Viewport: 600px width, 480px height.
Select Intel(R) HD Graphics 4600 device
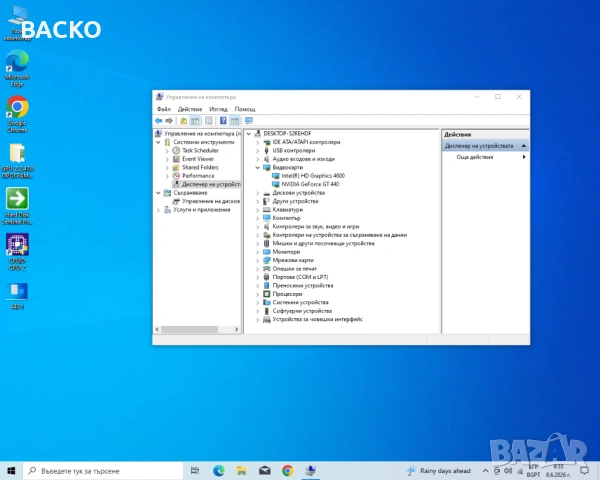click(313, 176)
